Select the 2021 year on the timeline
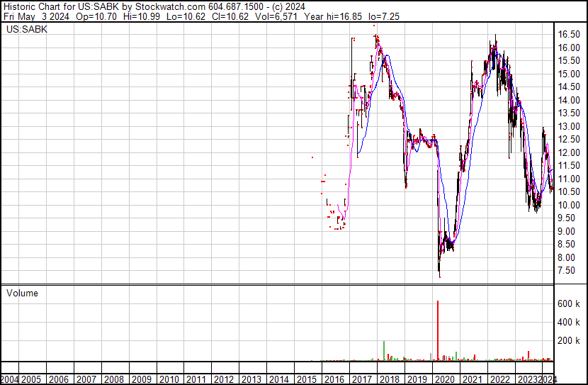 point(473,379)
